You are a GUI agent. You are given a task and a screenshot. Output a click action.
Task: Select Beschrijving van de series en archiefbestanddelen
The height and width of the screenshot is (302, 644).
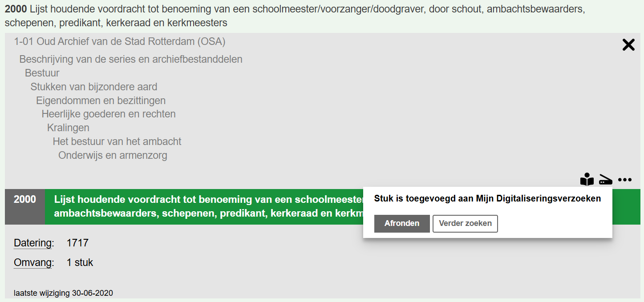click(x=131, y=59)
